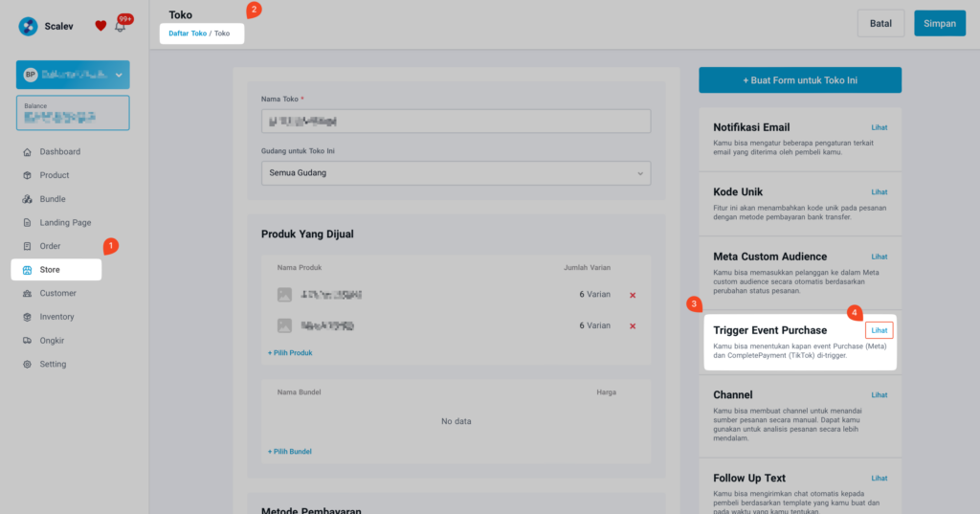980x514 pixels.
Task: Click Lihat for Channel
Action: click(880, 395)
